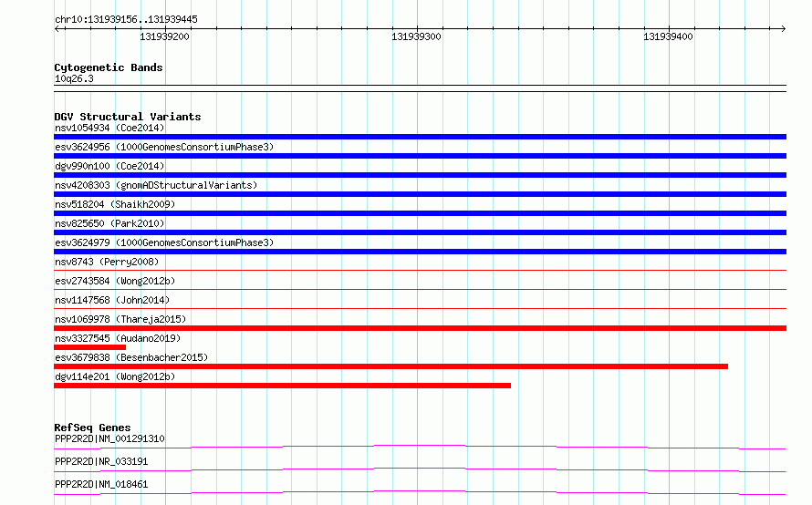The image size is (812, 505).
Task: Select the blue bar for nsv825650
Action: (x=420, y=232)
